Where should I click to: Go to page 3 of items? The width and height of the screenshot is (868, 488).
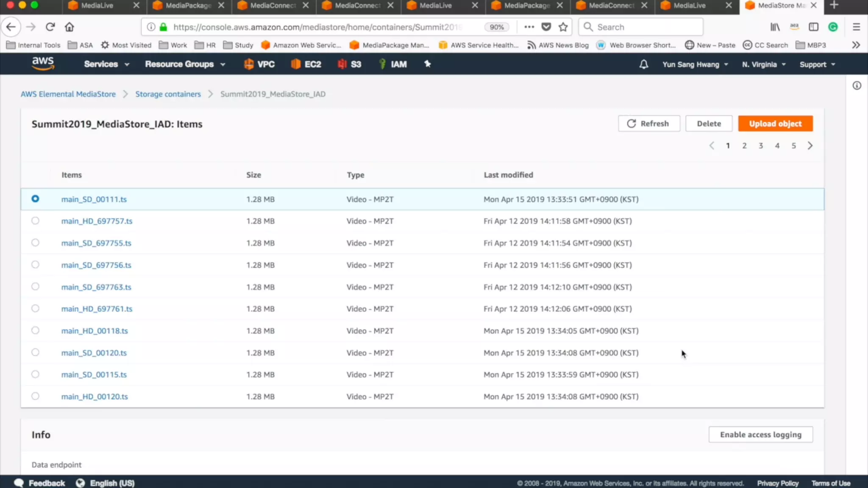(761, 146)
